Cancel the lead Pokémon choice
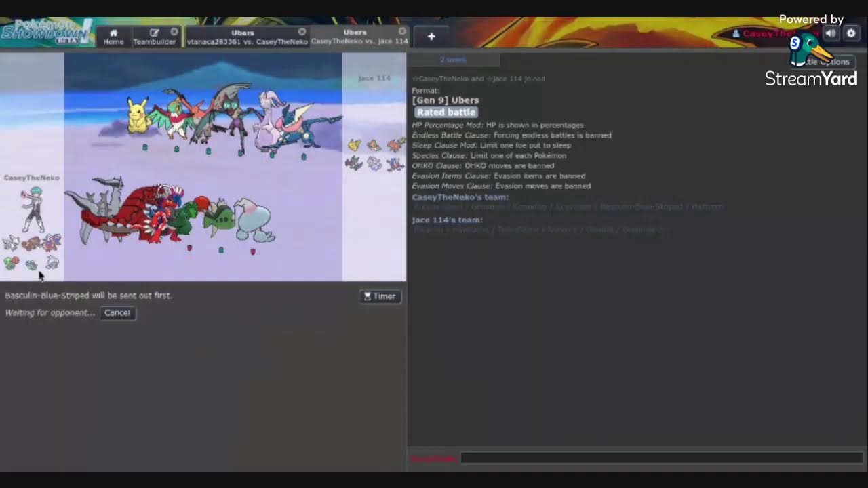This screenshot has height=488, width=868. [x=117, y=312]
